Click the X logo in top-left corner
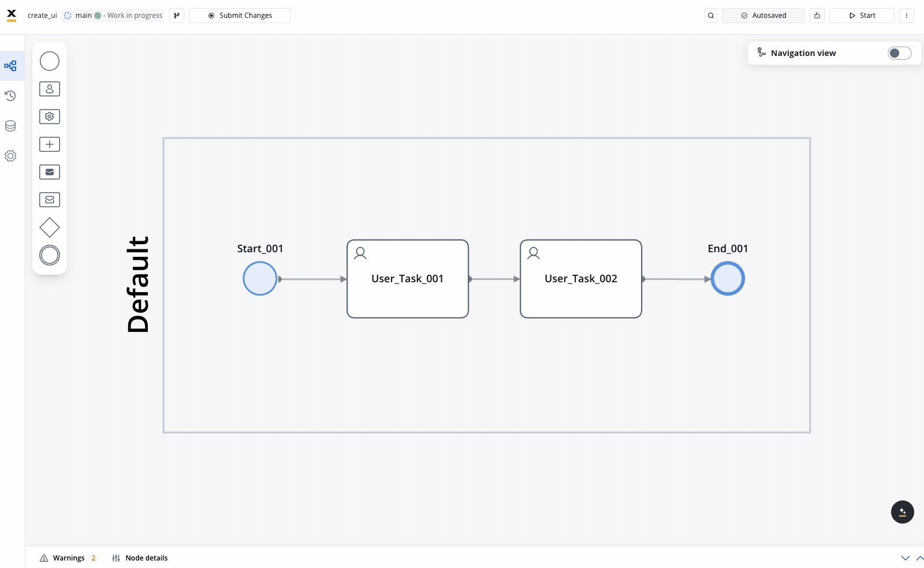The height and width of the screenshot is (568, 924). 12,15
